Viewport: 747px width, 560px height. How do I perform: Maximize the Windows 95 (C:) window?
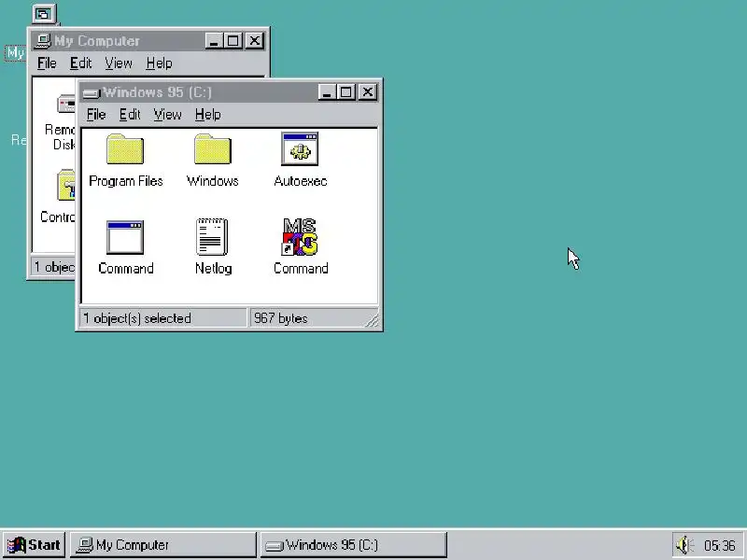pyautogui.click(x=345, y=91)
